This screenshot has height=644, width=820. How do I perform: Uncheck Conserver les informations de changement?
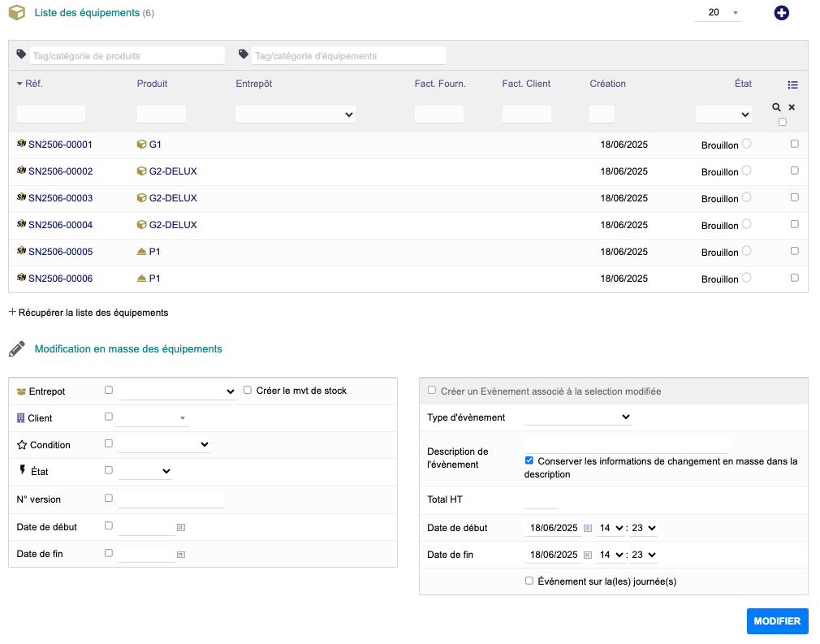(x=529, y=461)
